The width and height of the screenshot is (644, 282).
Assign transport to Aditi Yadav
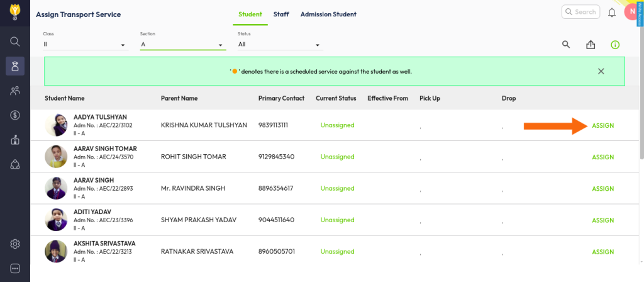coord(602,220)
